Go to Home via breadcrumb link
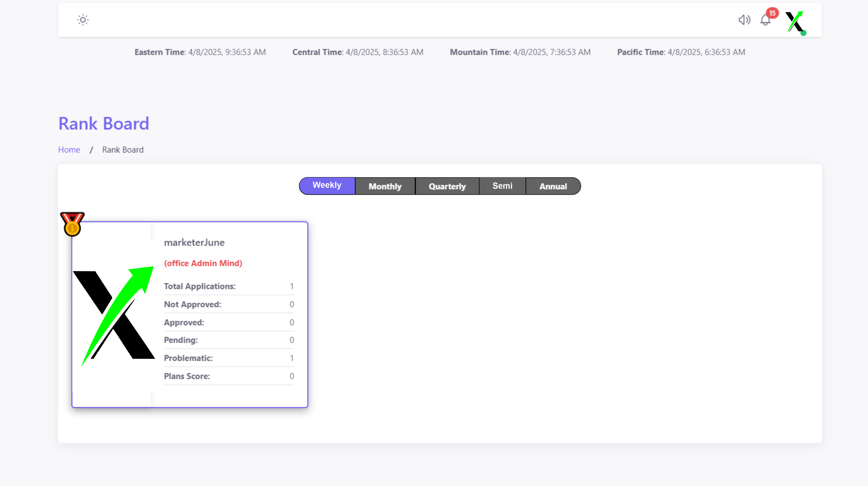The height and width of the screenshot is (486, 868). pos(69,150)
